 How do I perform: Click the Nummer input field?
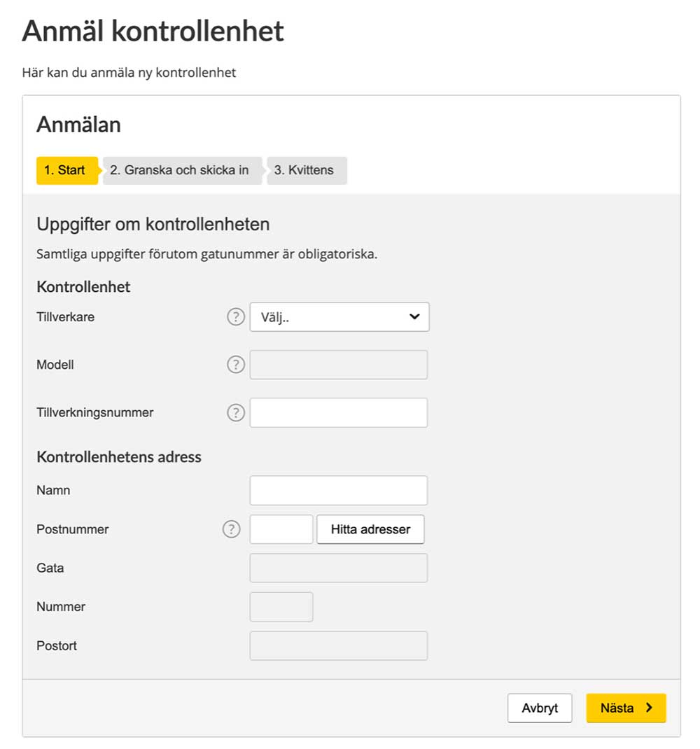280,606
